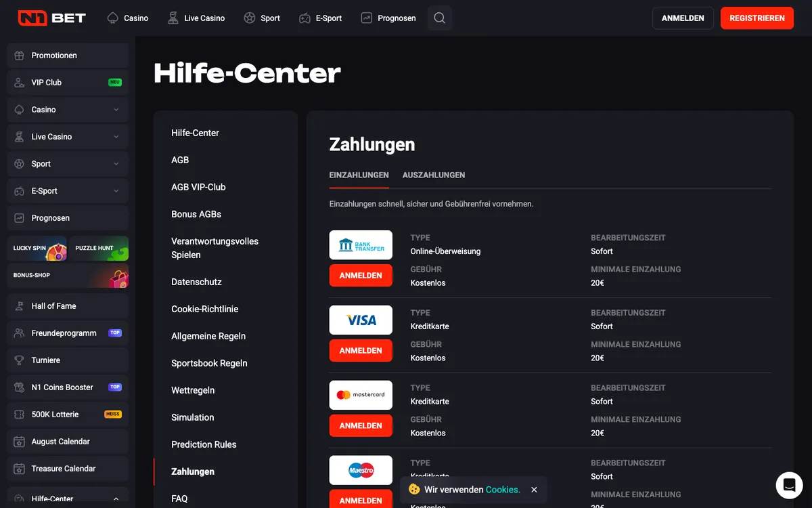Open Casino in top navigation
The height and width of the screenshot is (508, 812).
coord(128,18)
